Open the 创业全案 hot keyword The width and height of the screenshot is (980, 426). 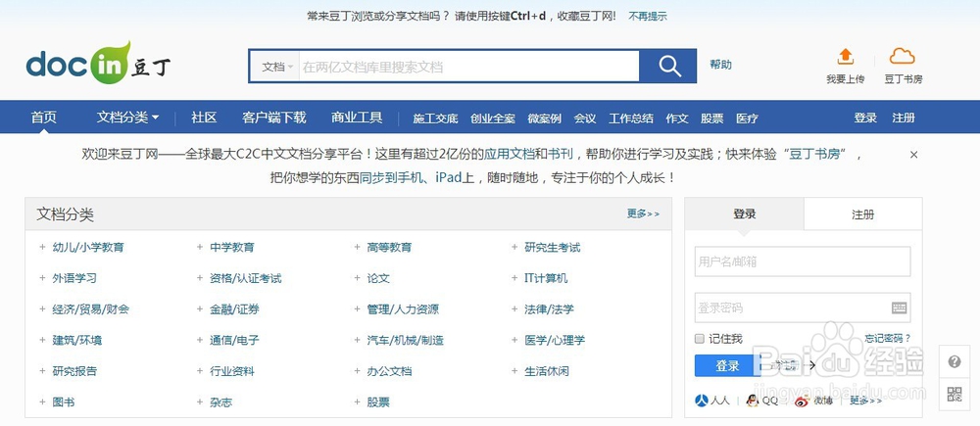coord(493,118)
